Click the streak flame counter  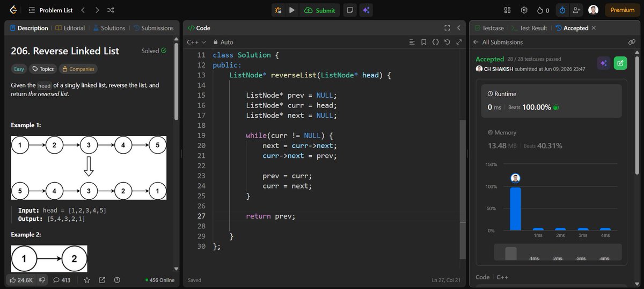point(543,10)
